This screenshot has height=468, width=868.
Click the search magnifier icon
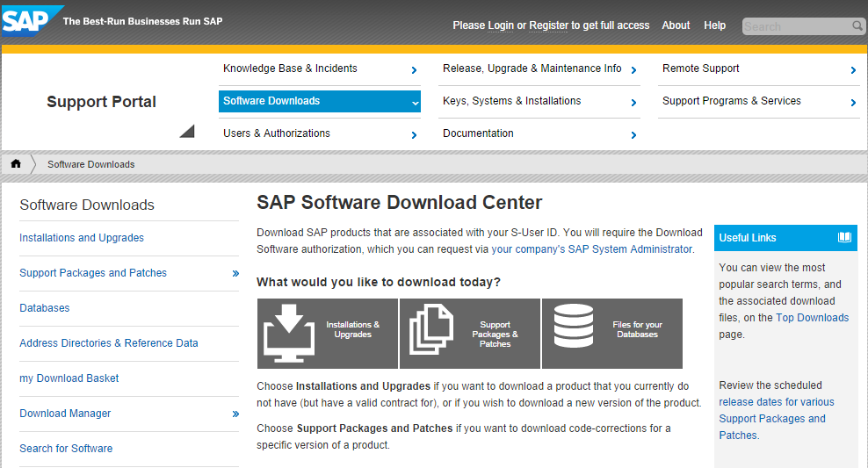click(857, 25)
